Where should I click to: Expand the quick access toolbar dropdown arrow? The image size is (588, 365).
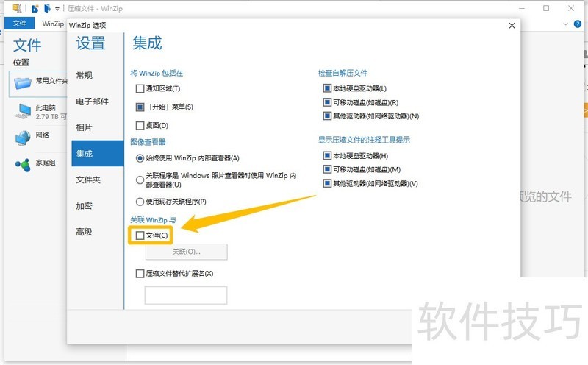point(57,8)
